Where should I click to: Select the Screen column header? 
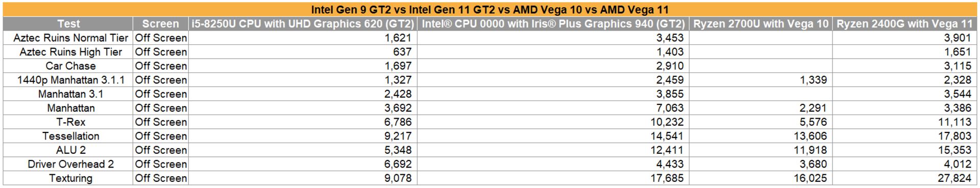click(160, 24)
